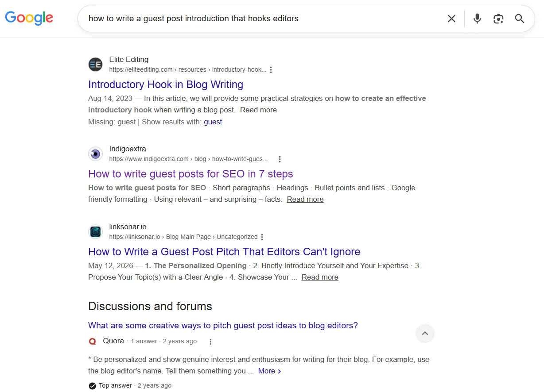
Task: Open more options for Elite Editing result
Action: pyautogui.click(x=271, y=70)
